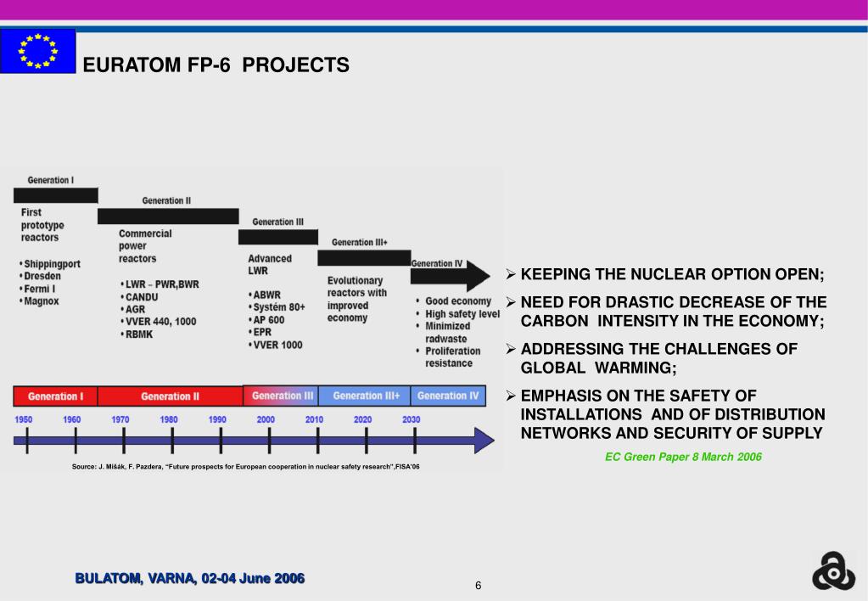
Task: Click the EPR bullet
Action: [260, 332]
